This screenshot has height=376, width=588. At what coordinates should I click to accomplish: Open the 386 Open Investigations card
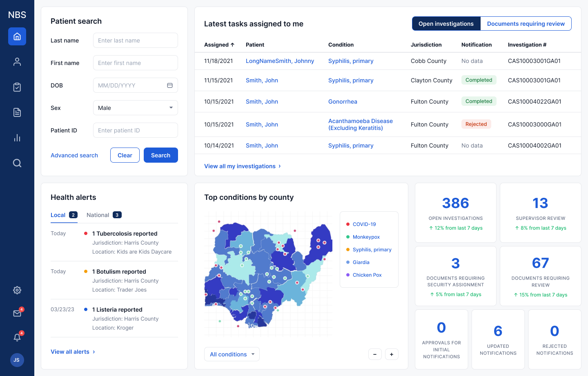click(x=456, y=213)
